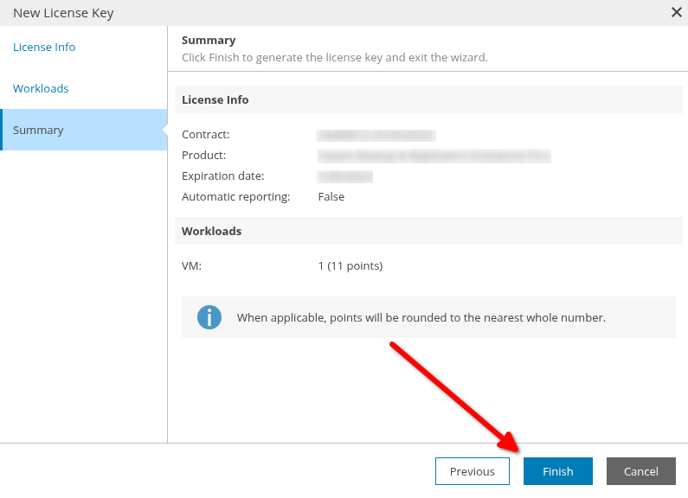
Task: Click the blue info circle icon
Action: (209, 317)
